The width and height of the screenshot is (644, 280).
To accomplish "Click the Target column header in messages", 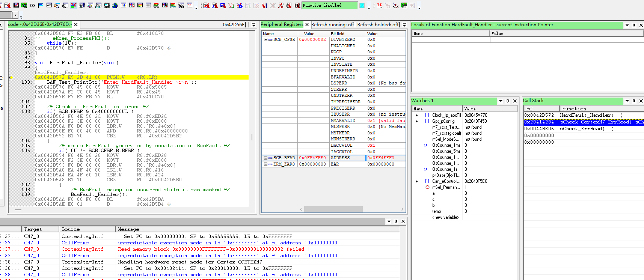I will (x=40, y=229).
